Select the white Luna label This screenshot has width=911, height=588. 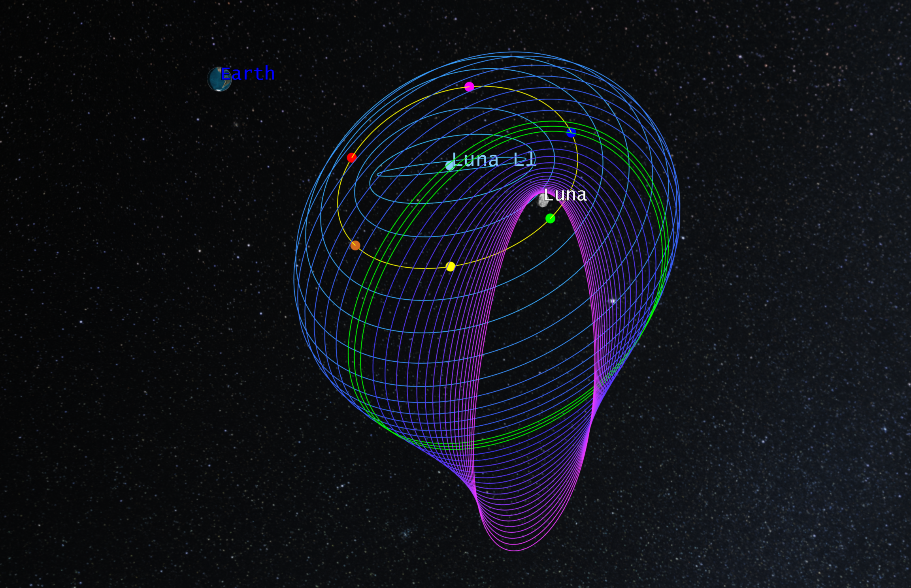pyautogui.click(x=565, y=195)
